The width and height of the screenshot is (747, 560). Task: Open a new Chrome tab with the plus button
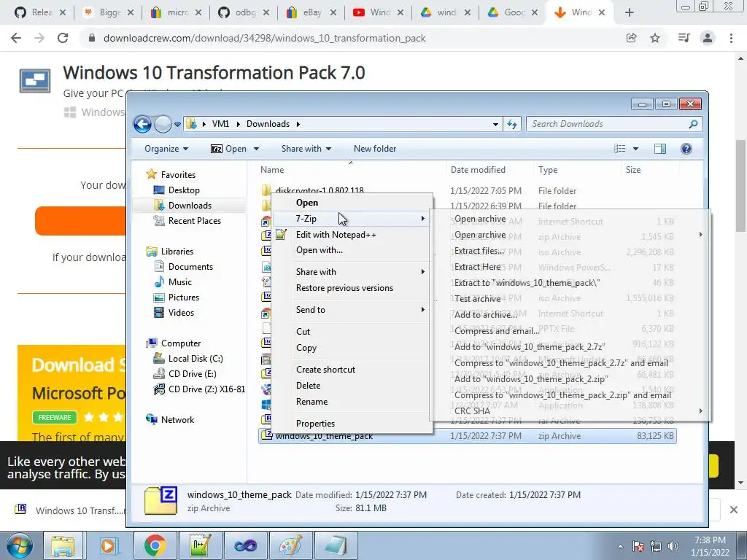630,13
